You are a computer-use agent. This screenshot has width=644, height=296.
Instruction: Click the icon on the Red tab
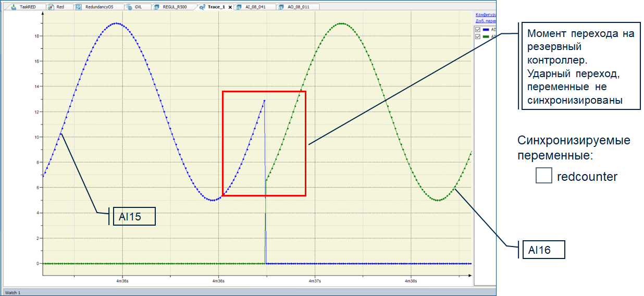[51, 7]
